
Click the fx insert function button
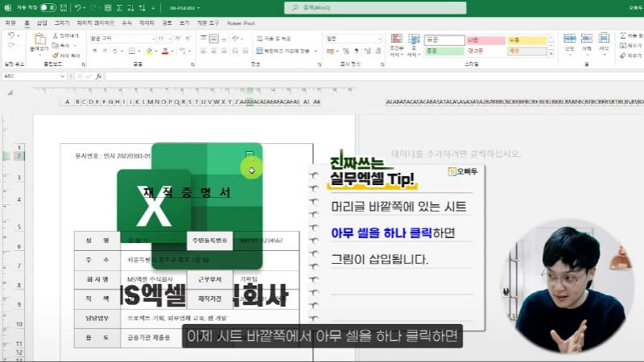click(x=98, y=76)
